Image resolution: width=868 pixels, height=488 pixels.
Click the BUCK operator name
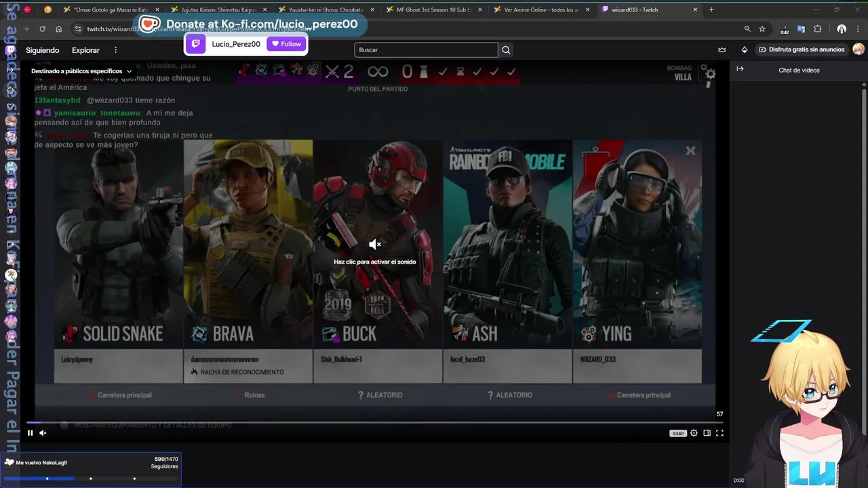click(359, 333)
